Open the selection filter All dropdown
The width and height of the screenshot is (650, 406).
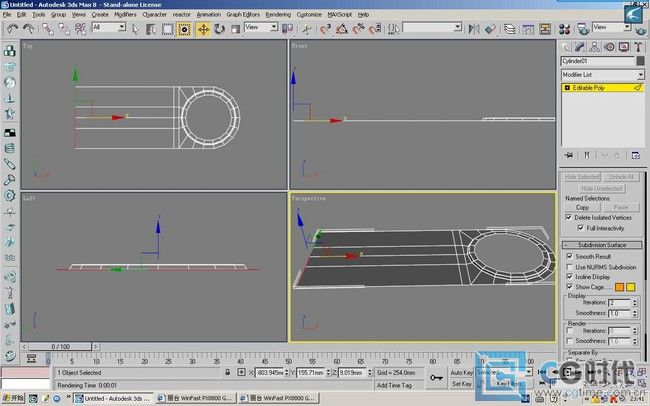(x=109, y=27)
